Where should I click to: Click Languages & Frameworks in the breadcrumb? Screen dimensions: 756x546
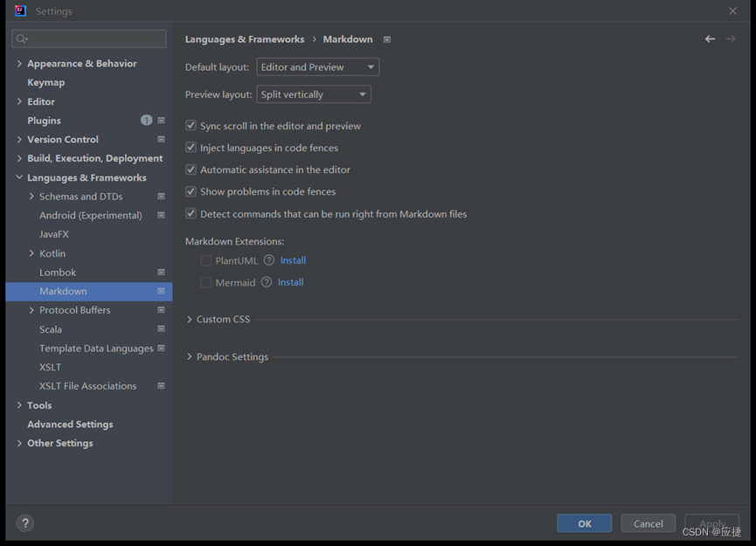pyautogui.click(x=245, y=39)
